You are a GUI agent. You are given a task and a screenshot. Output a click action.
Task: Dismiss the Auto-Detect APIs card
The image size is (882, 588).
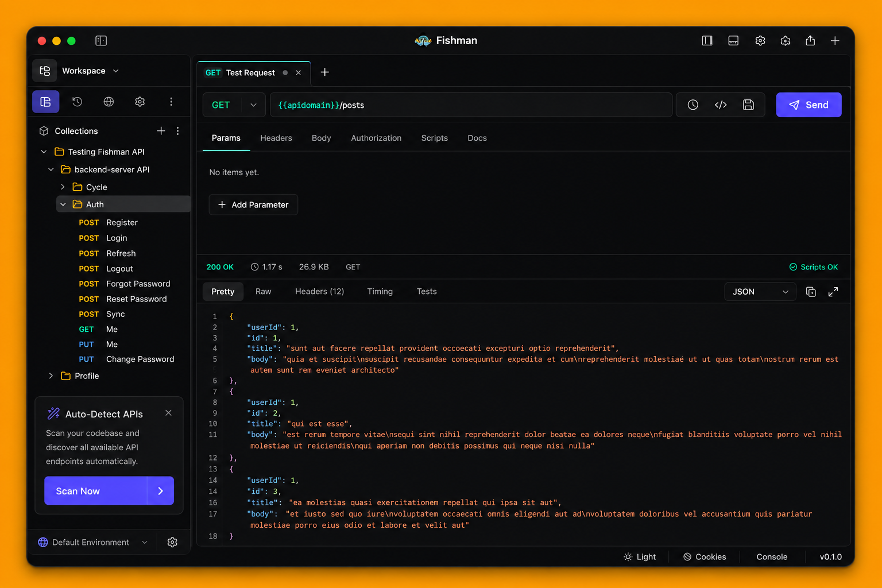coord(168,413)
